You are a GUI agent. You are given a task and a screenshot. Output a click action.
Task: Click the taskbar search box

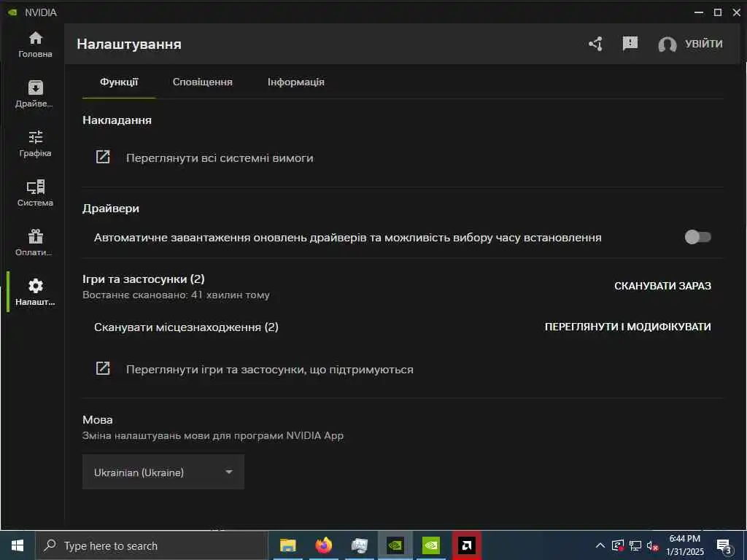(x=152, y=545)
